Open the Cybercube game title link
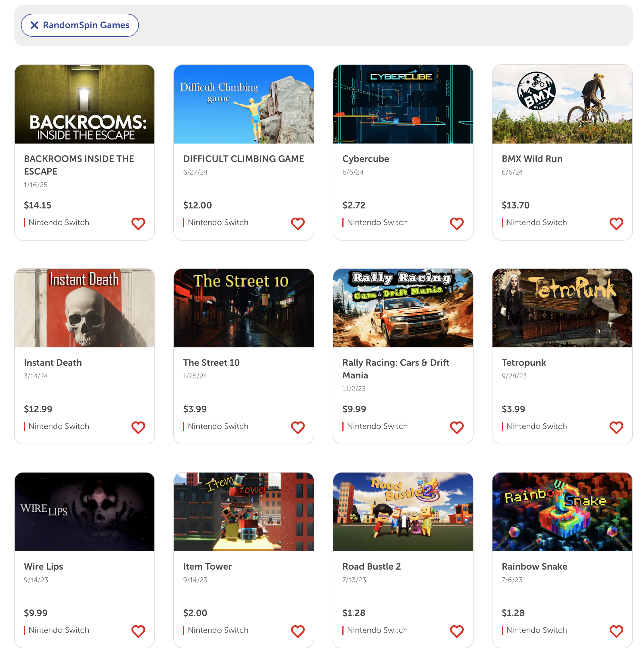The height and width of the screenshot is (654, 644). coord(366,159)
